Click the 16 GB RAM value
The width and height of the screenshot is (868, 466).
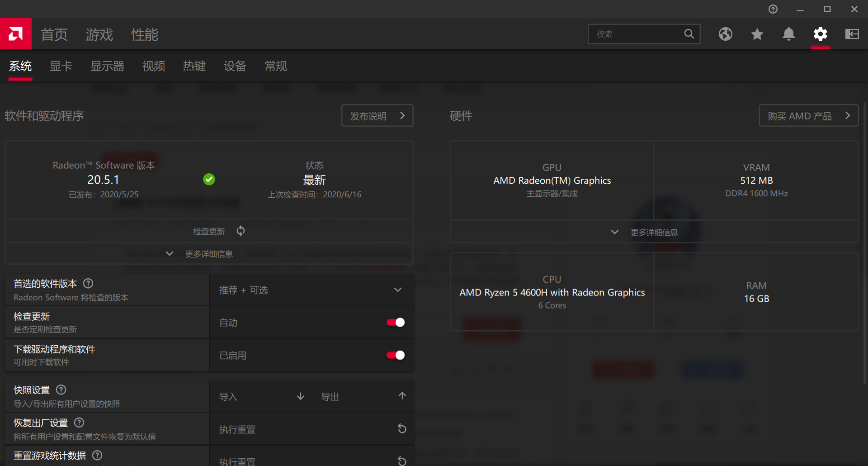point(756,299)
